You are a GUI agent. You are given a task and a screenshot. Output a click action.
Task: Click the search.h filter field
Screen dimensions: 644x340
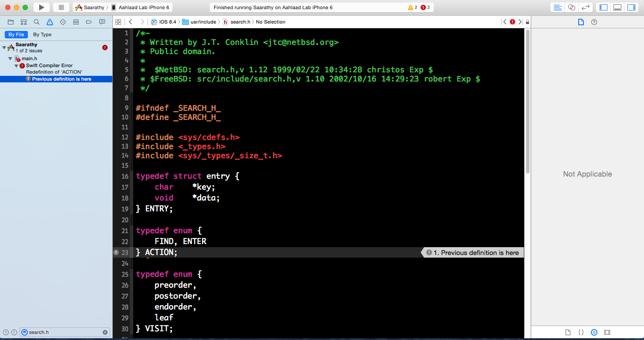click(64, 332)
